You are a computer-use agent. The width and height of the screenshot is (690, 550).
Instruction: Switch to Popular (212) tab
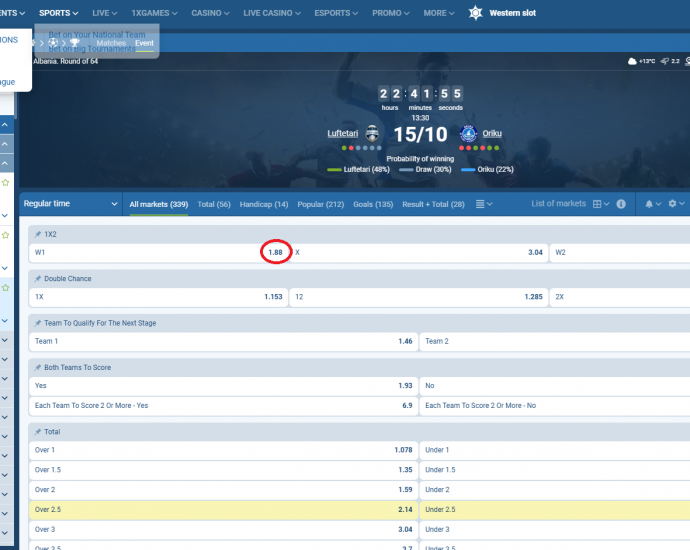coord(321,204)
